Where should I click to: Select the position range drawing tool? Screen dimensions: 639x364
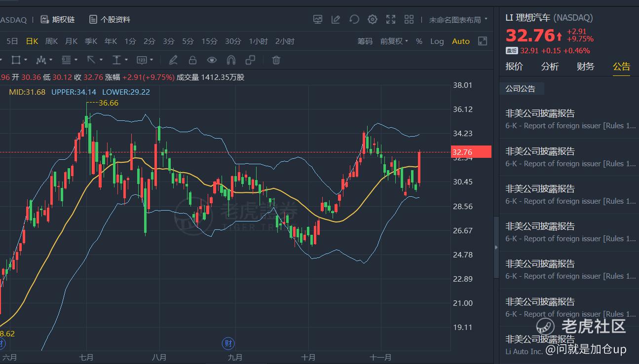[x=66, y=60]
